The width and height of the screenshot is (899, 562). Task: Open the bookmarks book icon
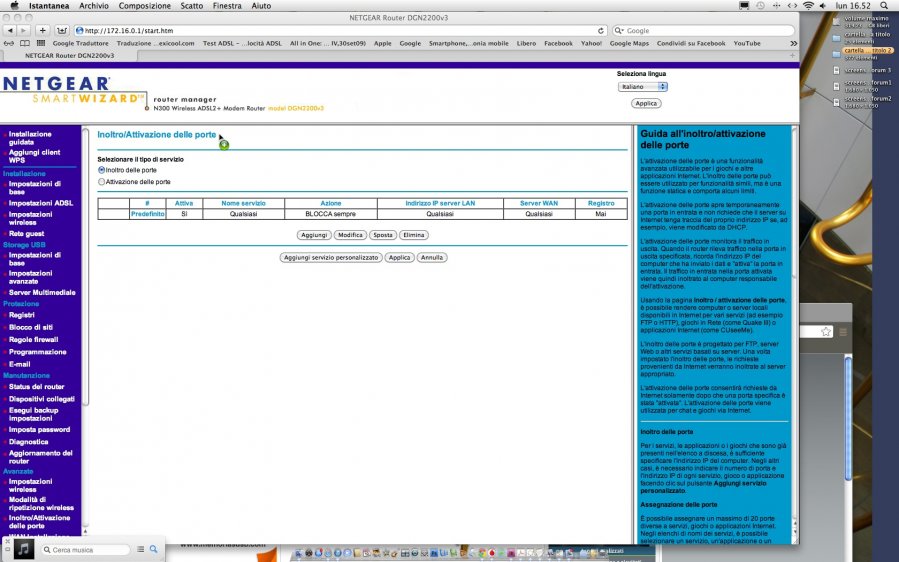click(25, 43)
